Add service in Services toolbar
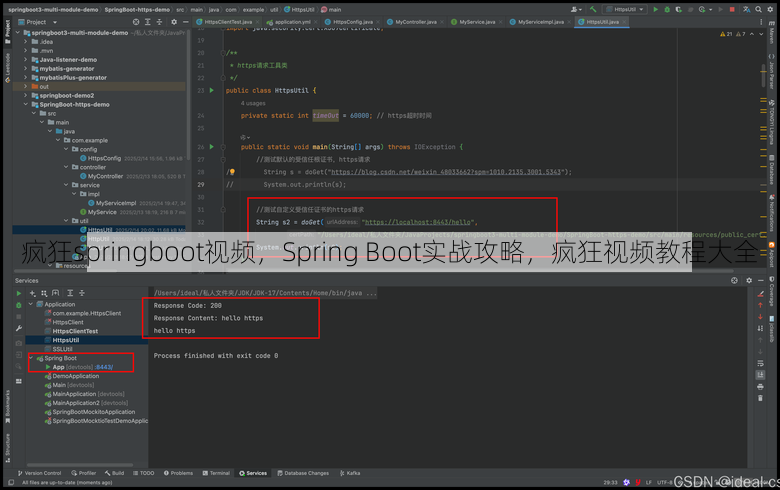780x490 pixels. (x=33, y=294)
